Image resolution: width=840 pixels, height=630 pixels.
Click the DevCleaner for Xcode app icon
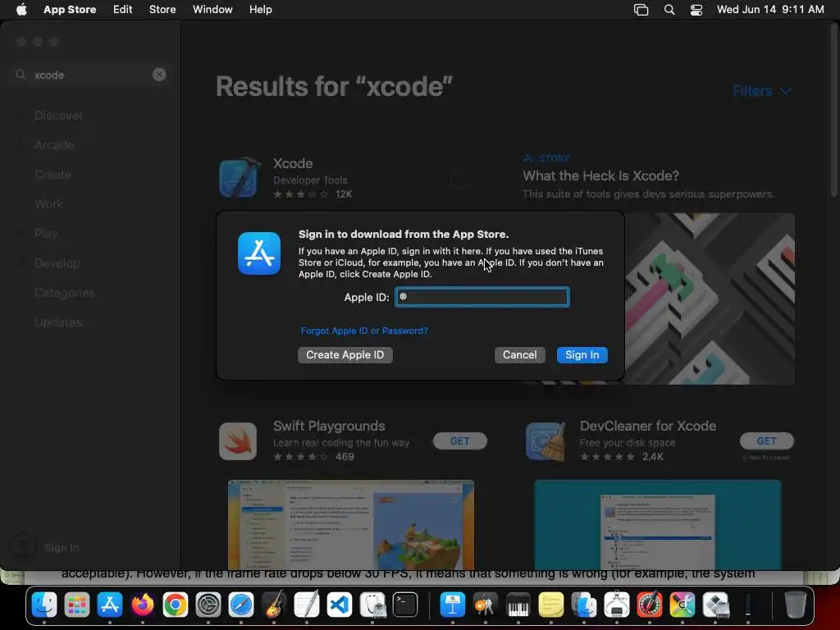546,441
